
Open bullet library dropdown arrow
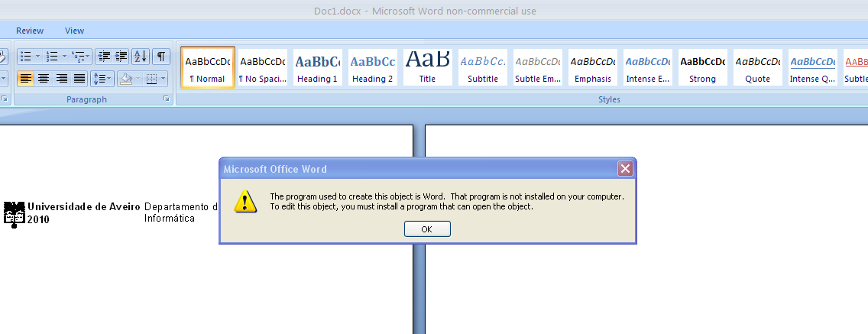point(37,56)
